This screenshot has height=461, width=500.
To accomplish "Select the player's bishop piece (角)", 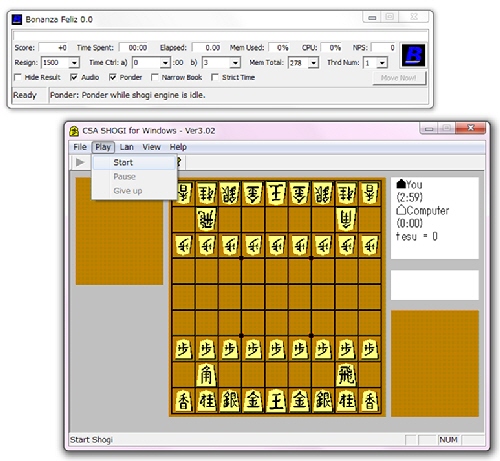I will tap(206, 375).
